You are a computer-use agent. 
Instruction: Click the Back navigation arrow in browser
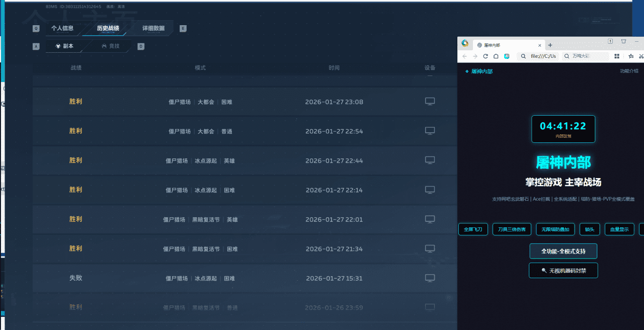point(465,56)
